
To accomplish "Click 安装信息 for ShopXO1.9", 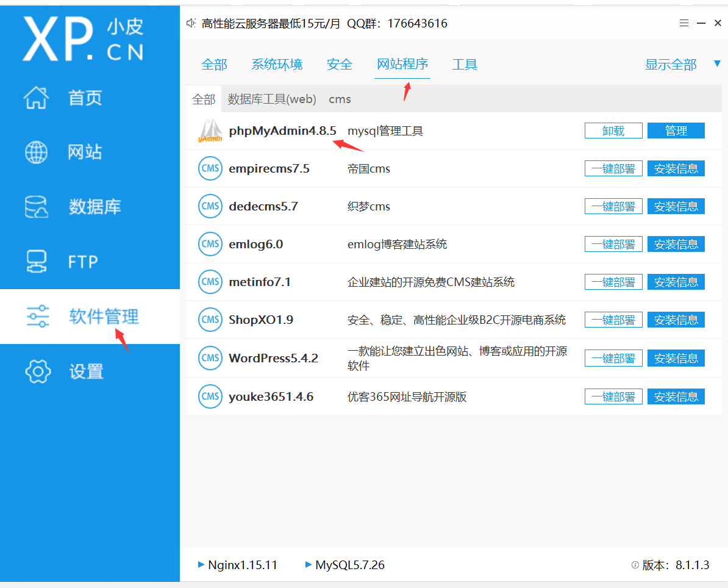I will pos(676,320).
